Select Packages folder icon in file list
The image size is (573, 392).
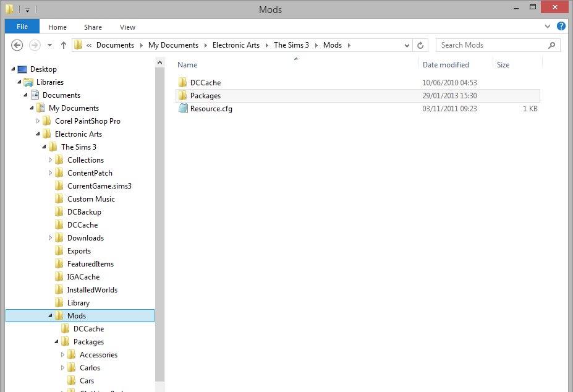182,95
